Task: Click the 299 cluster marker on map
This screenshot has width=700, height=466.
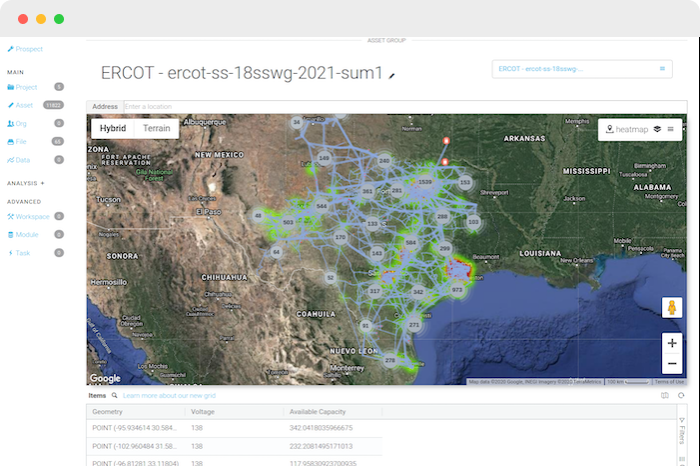Action: coord(445,249)
